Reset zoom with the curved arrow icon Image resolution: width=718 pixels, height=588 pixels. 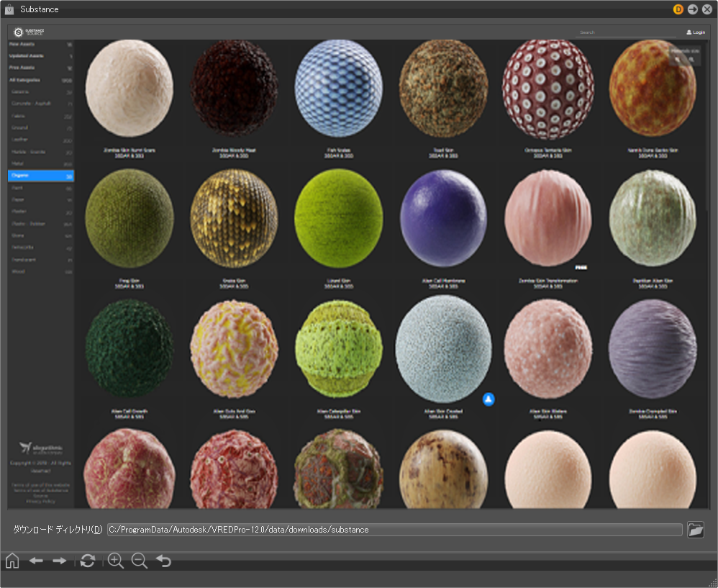coord(163,561)
